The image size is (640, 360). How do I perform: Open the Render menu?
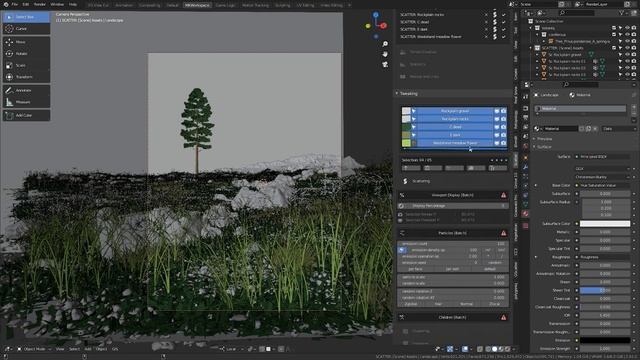click(x=40, y=4)
